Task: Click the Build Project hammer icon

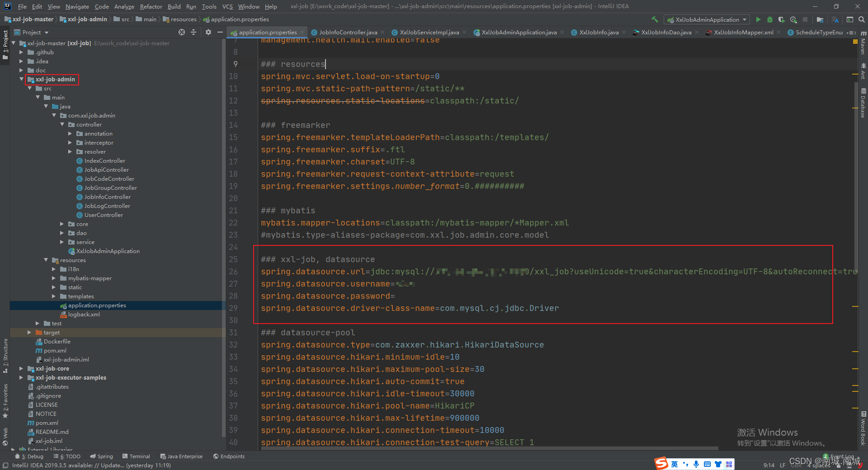Action: (x=654, y=19)
